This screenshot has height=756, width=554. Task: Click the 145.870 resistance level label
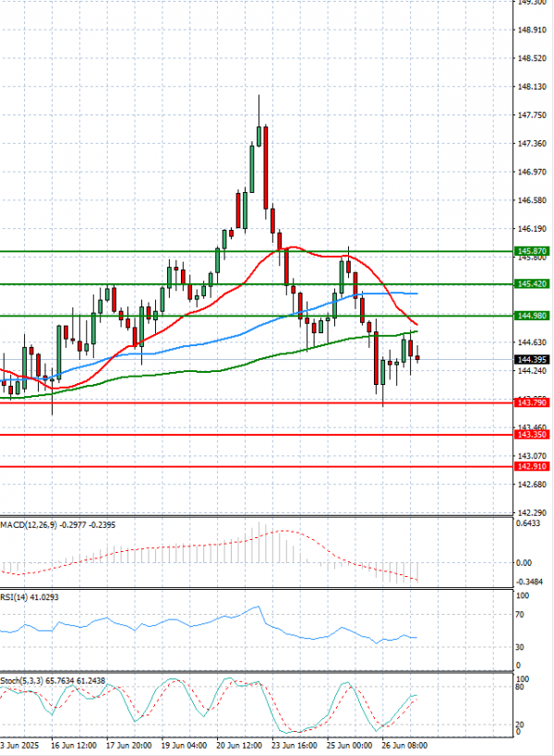click(532, 251)
